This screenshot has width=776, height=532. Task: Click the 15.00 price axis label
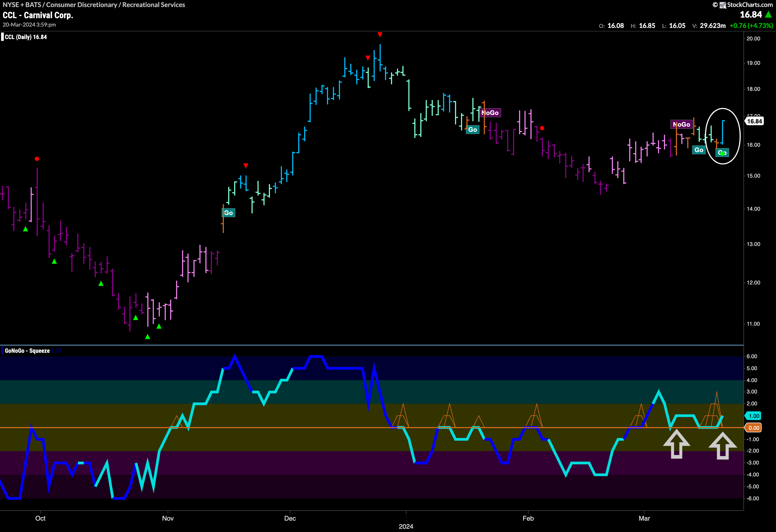pyautogui.click(x=753, y=176)
